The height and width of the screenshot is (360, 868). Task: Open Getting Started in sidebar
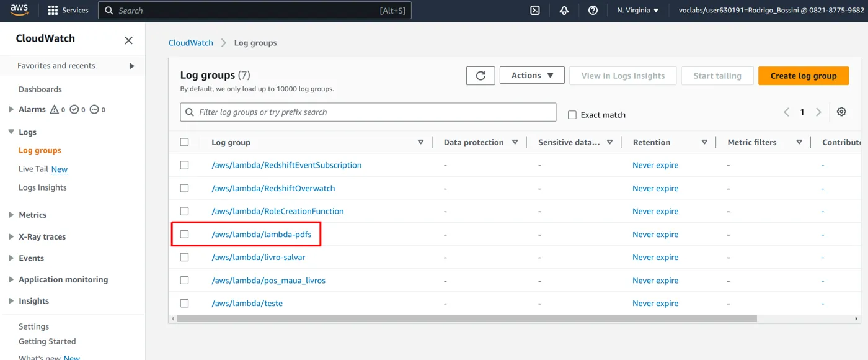[47, 341]
